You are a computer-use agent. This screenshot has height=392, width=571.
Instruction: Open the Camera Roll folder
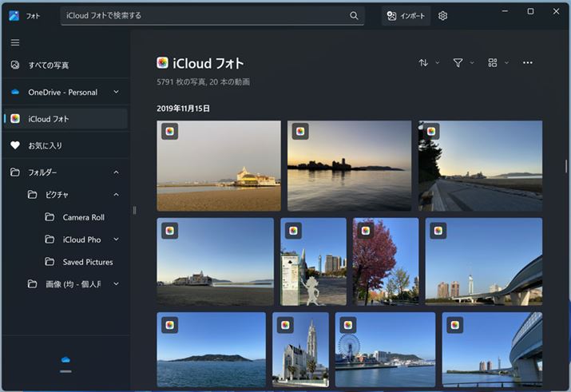pyautogui.click(x=83, y=217)
